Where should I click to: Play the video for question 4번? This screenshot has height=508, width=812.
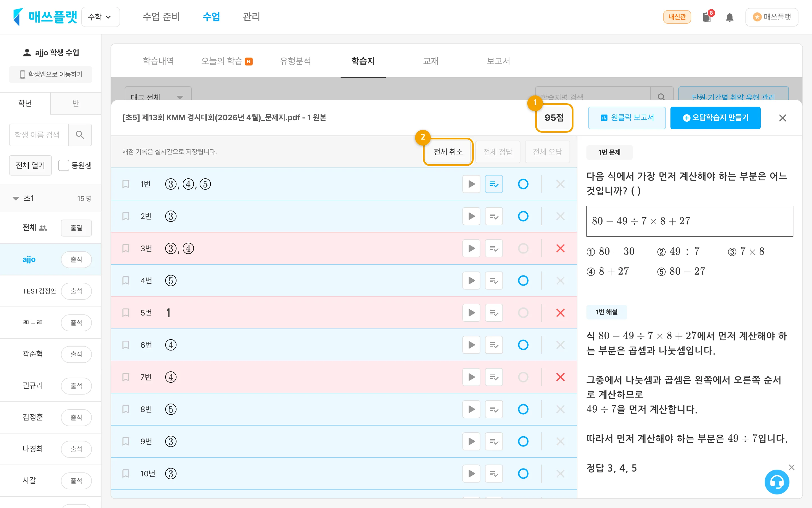click(471, 280)
